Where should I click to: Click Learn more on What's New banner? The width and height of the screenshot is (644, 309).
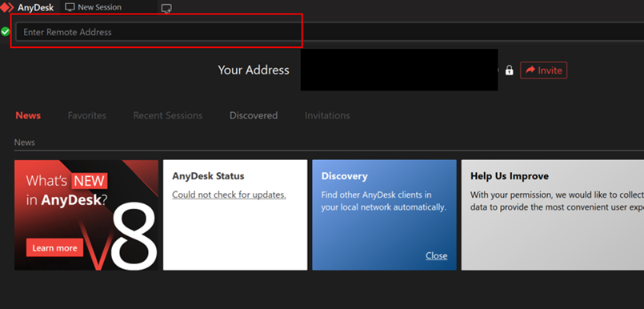click(54, 248)
